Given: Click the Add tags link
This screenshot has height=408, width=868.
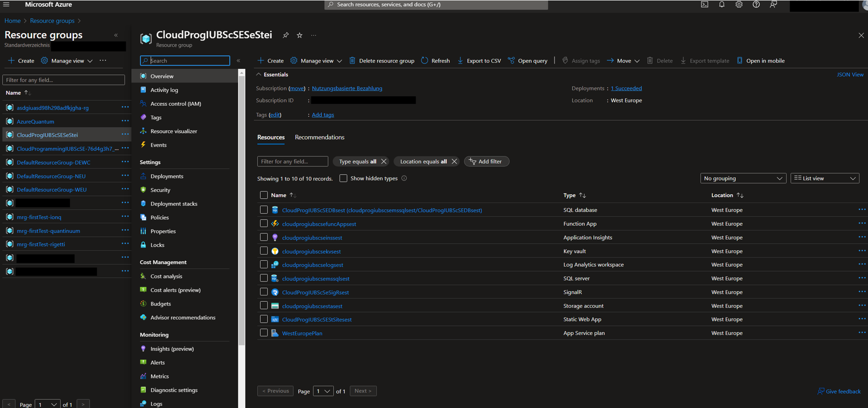Looking at the screenshot, I should click(323, 115).
